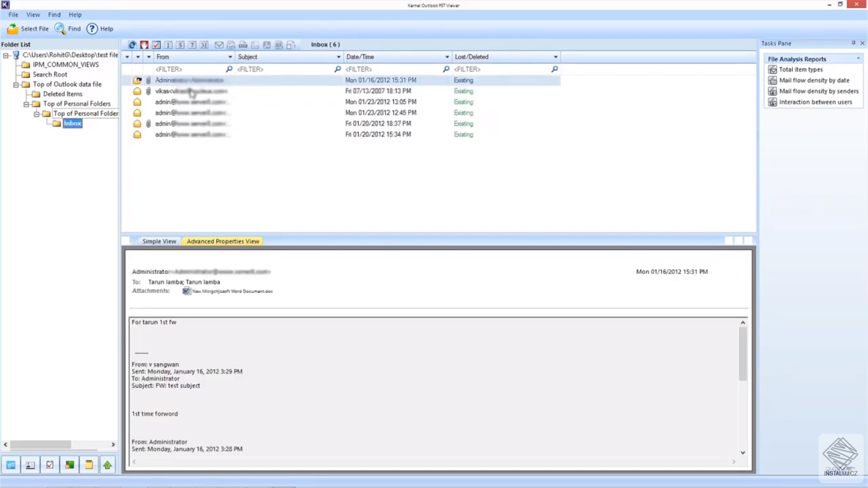The width and height of the screenshot is (868, 488).
Task: Click the save as PDF toolbar icon
Action: pos(267,44)
